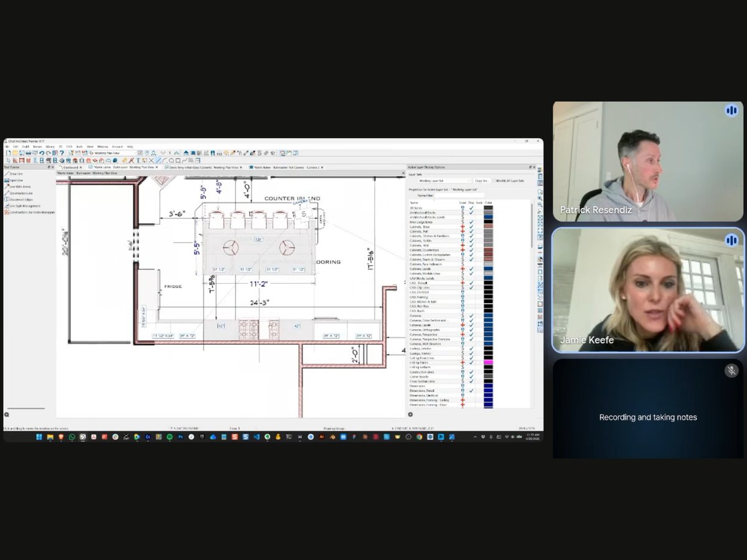Screen dimensions: 747x560
Task: Click the Copy Set button
Action: (x=482, y=180)
